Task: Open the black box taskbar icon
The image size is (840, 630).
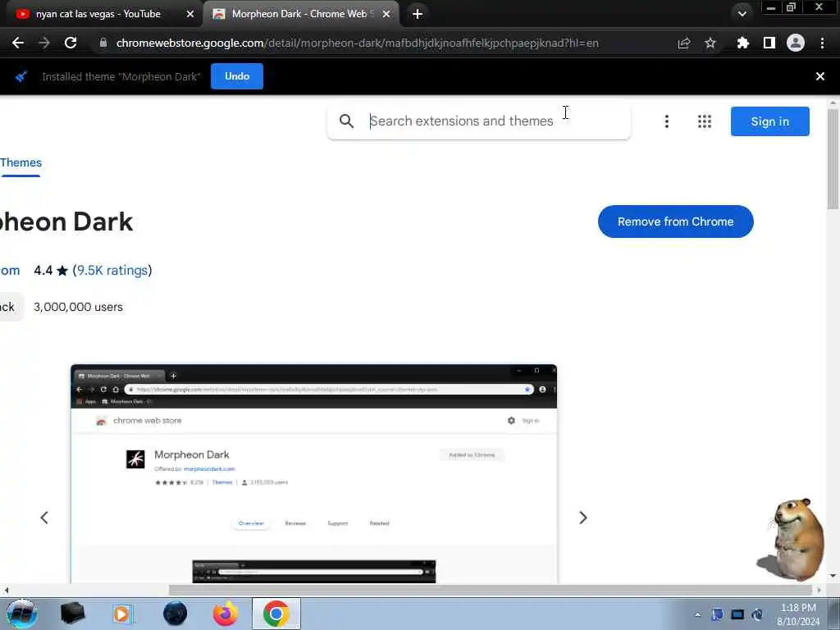Action: point(72,614)
